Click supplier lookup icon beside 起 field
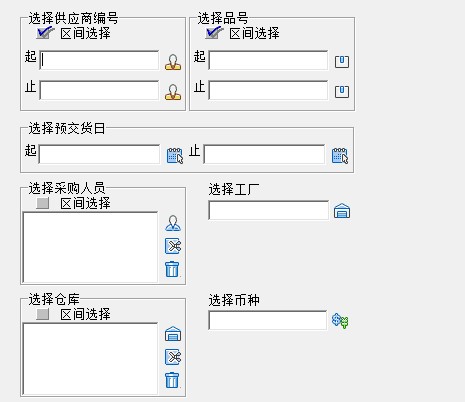Screen dimensions: 465x402 [x=173, y=62]
